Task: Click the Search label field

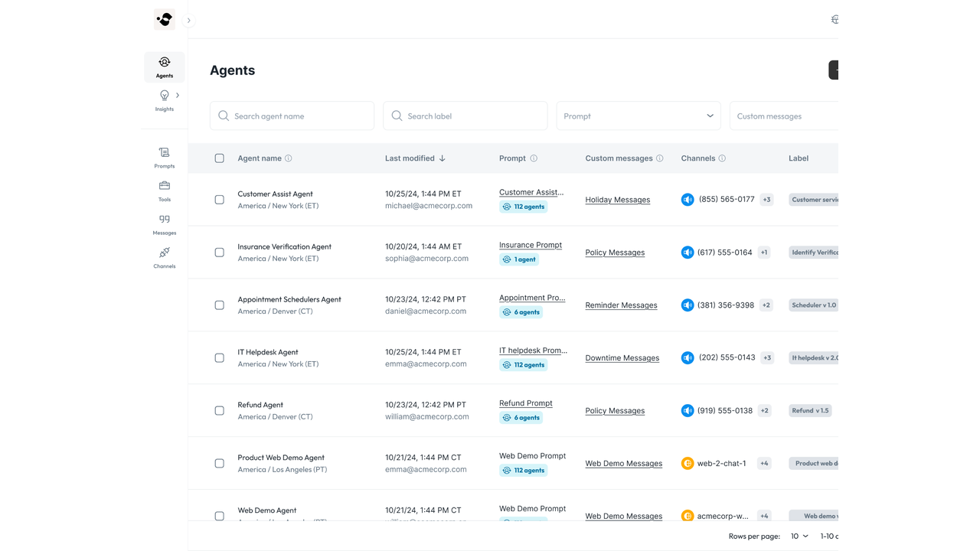Action: point(465,116)
